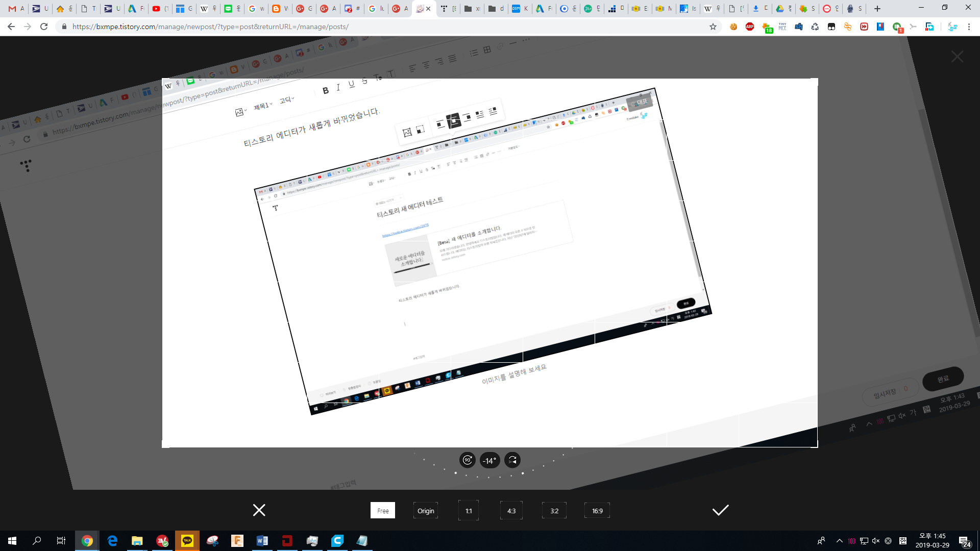Open the Adblock Plus extension icon

coord(750,27)
